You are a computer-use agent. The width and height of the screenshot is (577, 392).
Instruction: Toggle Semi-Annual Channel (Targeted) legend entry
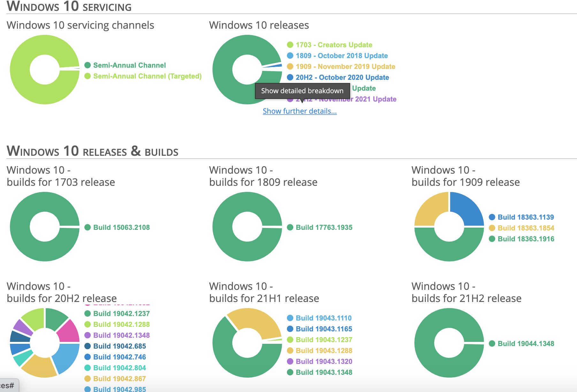click(x=143, y=76)
